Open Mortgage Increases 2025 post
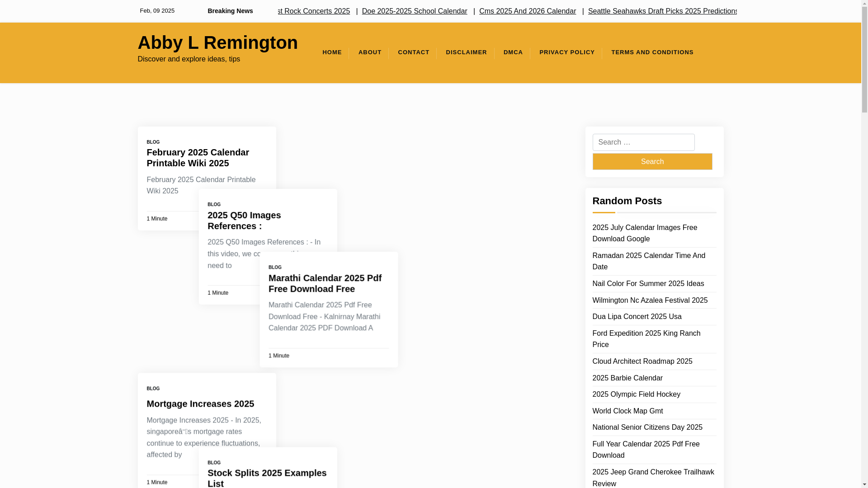 pos(200,404)
